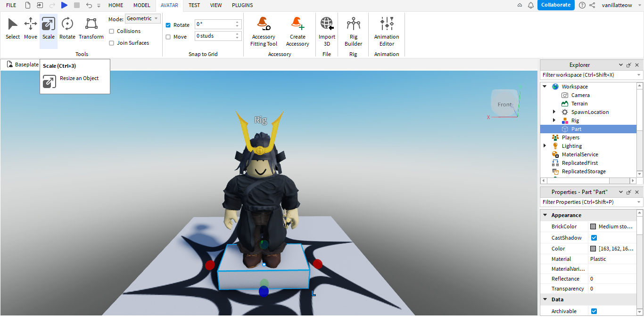This screenshot has height=331, width=644.
Task: Click the Create Accessory button
Action: click(x=297, y=31)
